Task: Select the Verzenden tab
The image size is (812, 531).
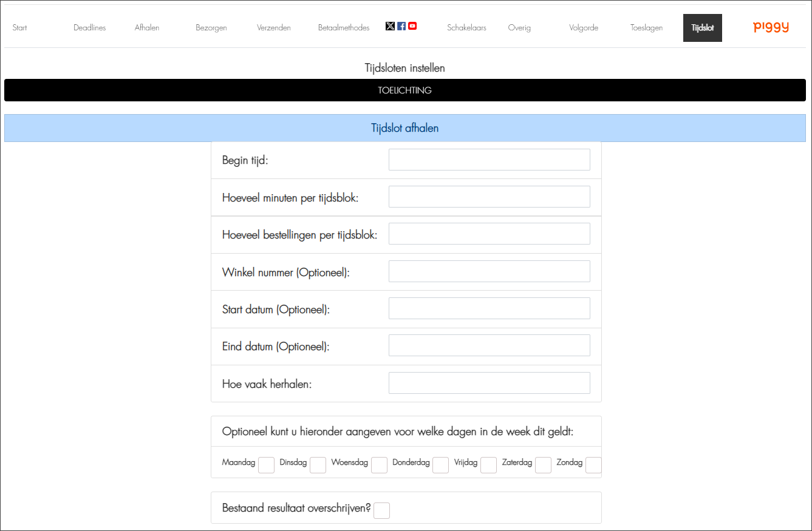Action: [x=274, y=28]
